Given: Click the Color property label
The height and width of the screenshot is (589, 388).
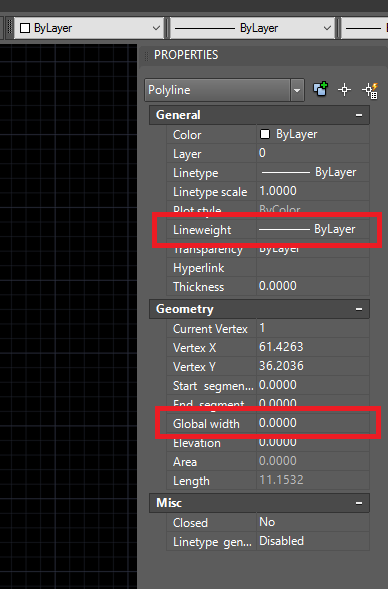Looking at the screenshot, I should point(187,135).
